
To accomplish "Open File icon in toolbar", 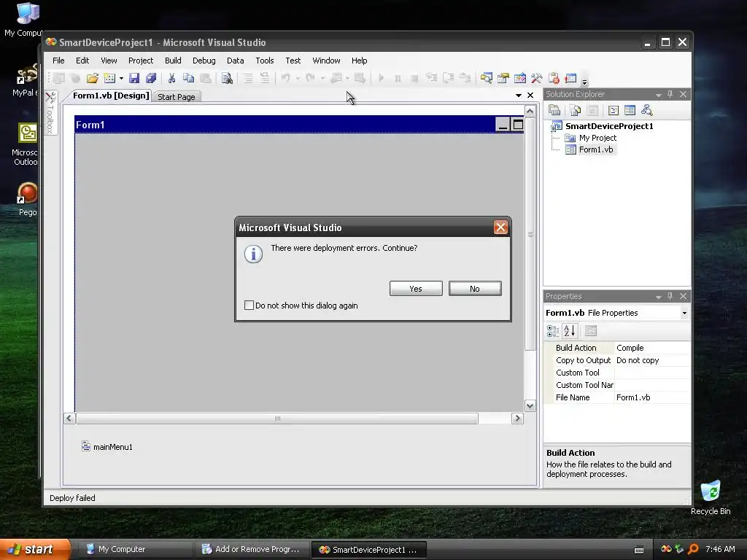I will (93, 78).
